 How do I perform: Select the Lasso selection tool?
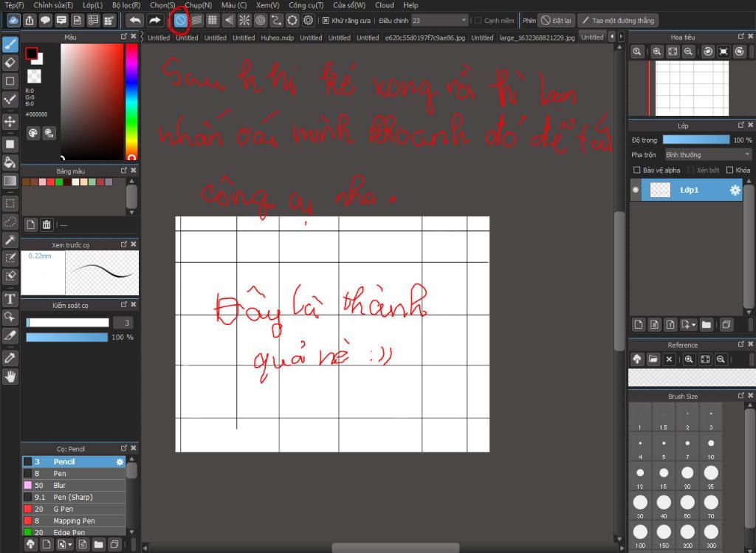click(x=10, y=221)
